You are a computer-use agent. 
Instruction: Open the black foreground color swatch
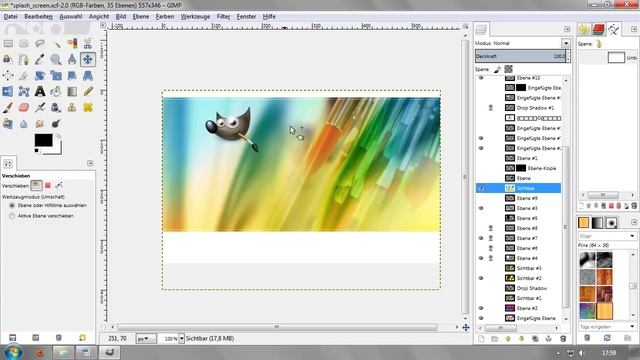[43, 140]
